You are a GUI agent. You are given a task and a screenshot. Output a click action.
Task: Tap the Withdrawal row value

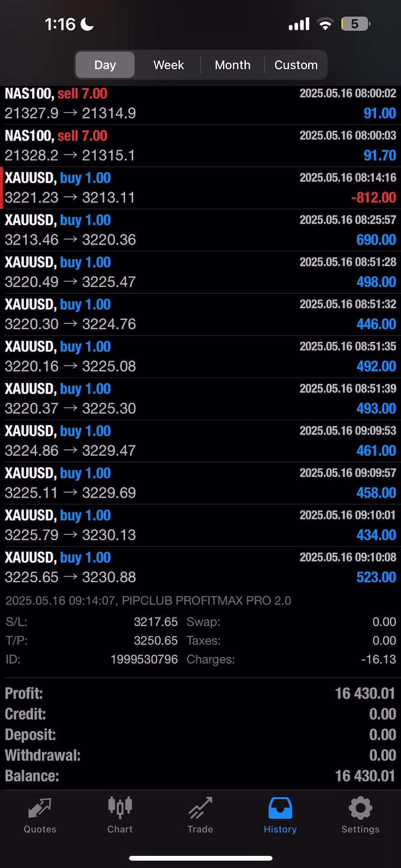coord(382,755)
